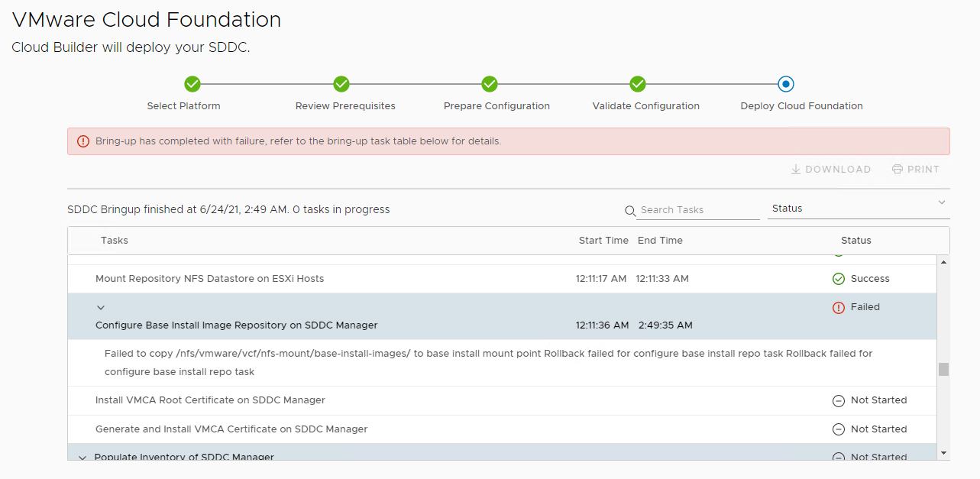The width and height of the screenshot is (980, 479).
Task: Click the Deploy Cloud Foundation step label
Action: 801,106
